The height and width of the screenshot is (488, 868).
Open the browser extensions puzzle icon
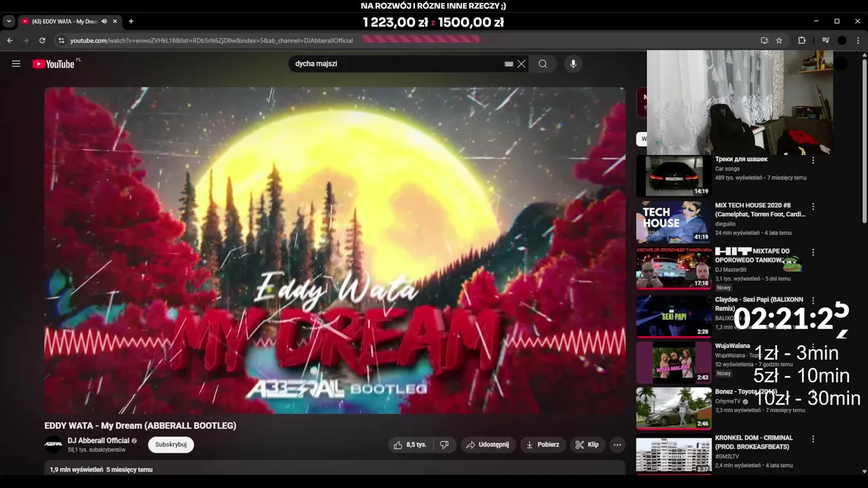coord(802,41)
